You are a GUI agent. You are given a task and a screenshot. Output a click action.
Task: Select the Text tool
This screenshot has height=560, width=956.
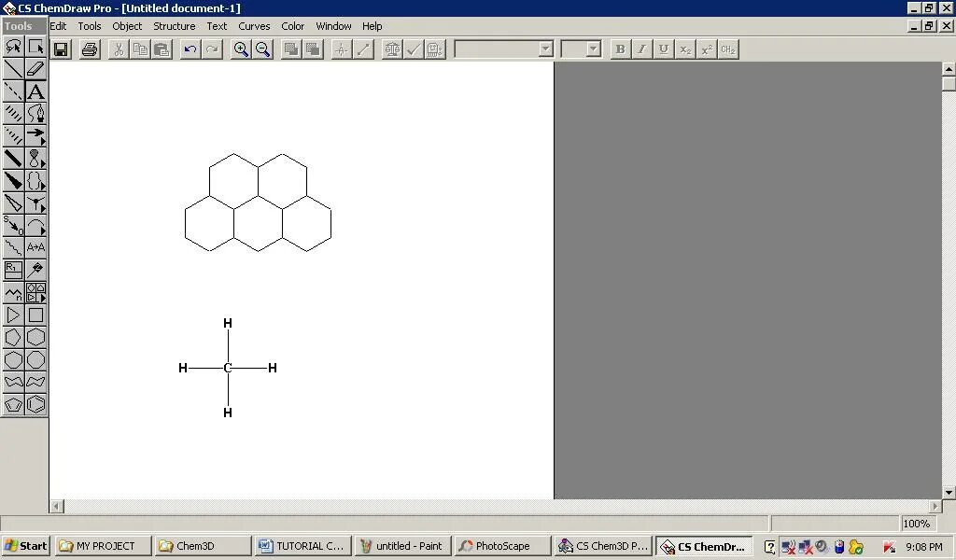(36, 91)
